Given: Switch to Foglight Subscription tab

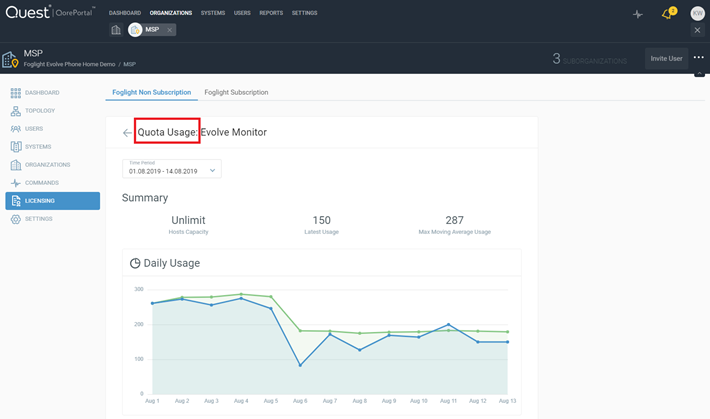Looking at the screenshot, I should click(236, 92).
